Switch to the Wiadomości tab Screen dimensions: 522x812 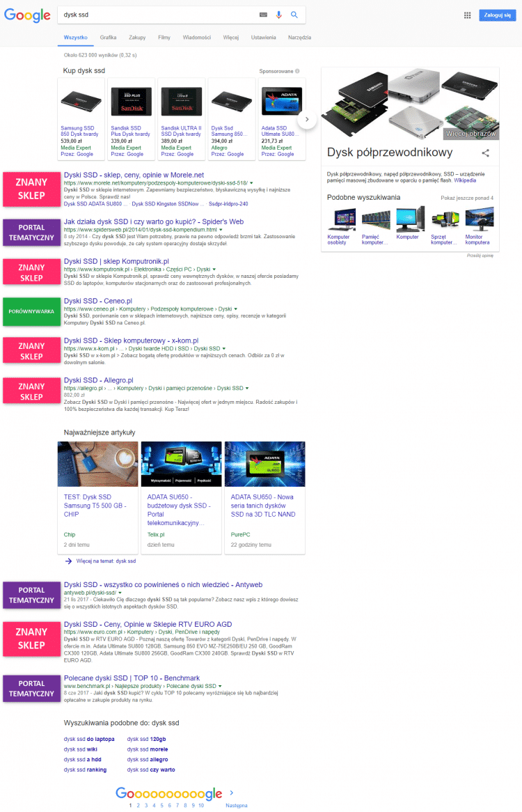point(196,38)
